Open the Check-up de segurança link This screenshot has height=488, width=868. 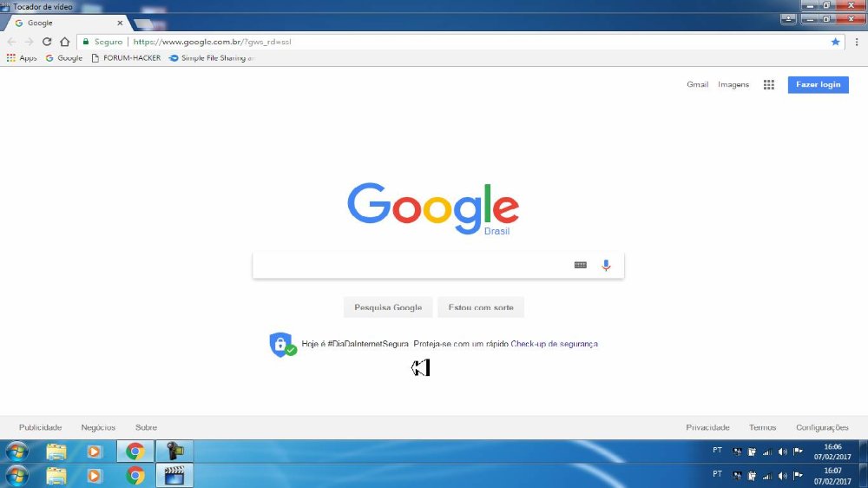point(554,344)
